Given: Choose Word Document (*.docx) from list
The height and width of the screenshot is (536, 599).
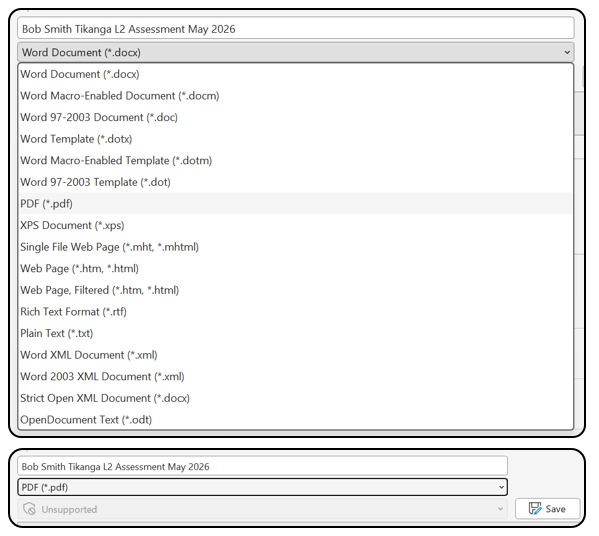Looking at the screenshot, I should (296, 74).
